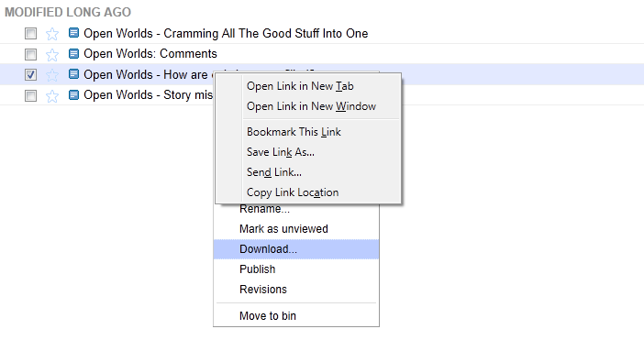
Task: Star the Open Worlds - How are document
Action: click(x=52, y=74)
